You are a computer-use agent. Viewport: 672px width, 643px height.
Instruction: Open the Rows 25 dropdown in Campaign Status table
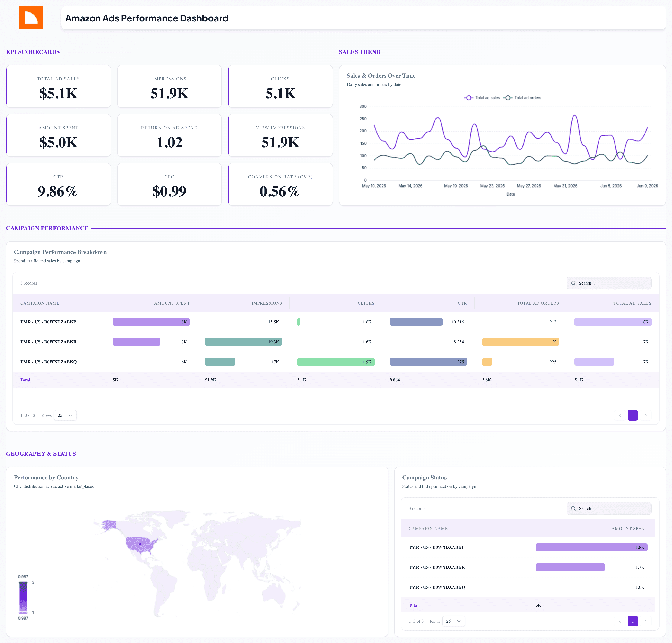point(454,621)
